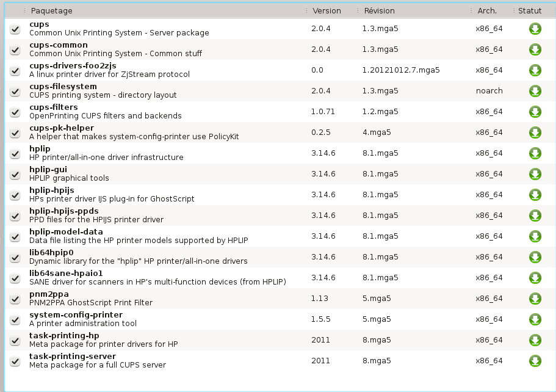Screen dimensions: 556x392
Task: Click the install icon for hplip-gui
Action: click(535, 174)
